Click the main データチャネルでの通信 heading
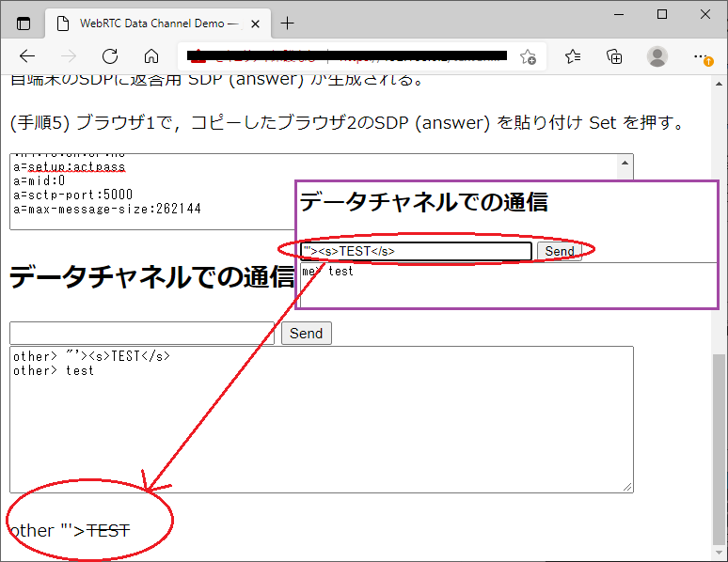Screen dimensions: 728x562 tap(151, 277)
